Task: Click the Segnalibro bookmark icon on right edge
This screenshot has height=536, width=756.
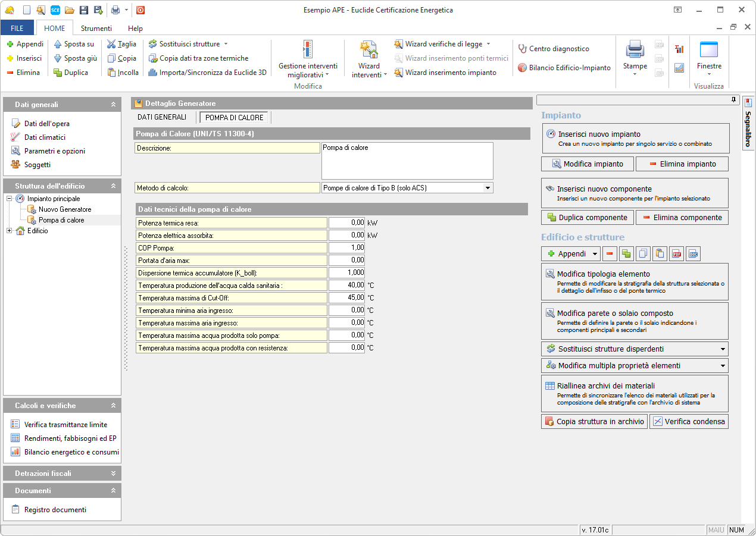Action: [748, 102]
